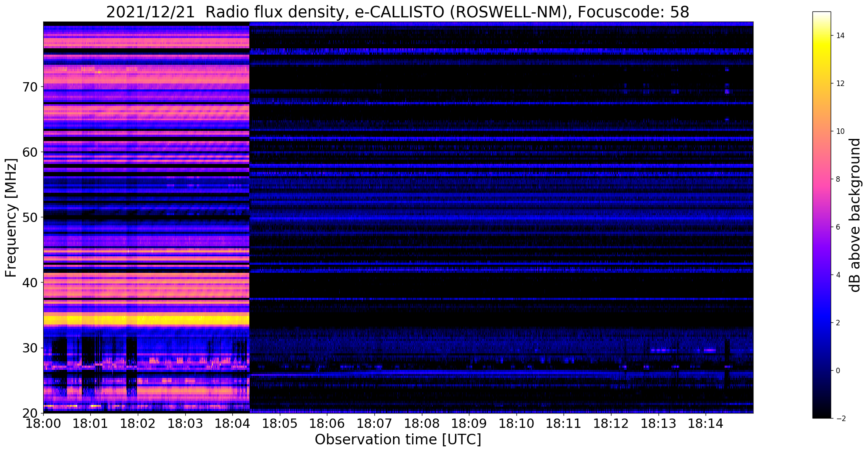Click the 18:00 time tick label
Screen dimensions: 868x452
point(43,423)
